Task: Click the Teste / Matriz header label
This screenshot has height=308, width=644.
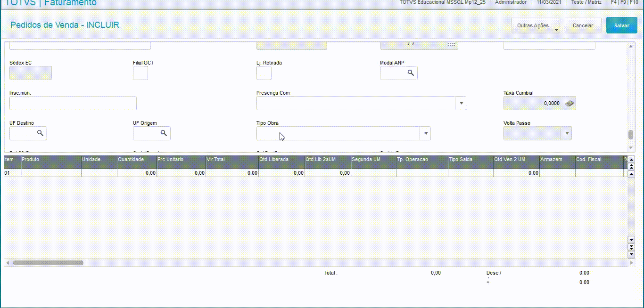Action: coord(586,2)
